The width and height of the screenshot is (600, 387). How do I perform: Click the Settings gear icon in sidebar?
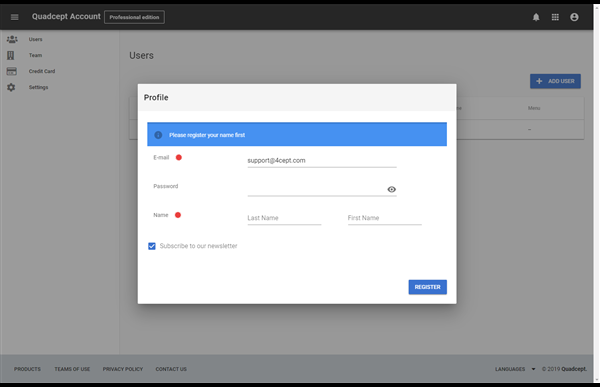tap(11, 87)
